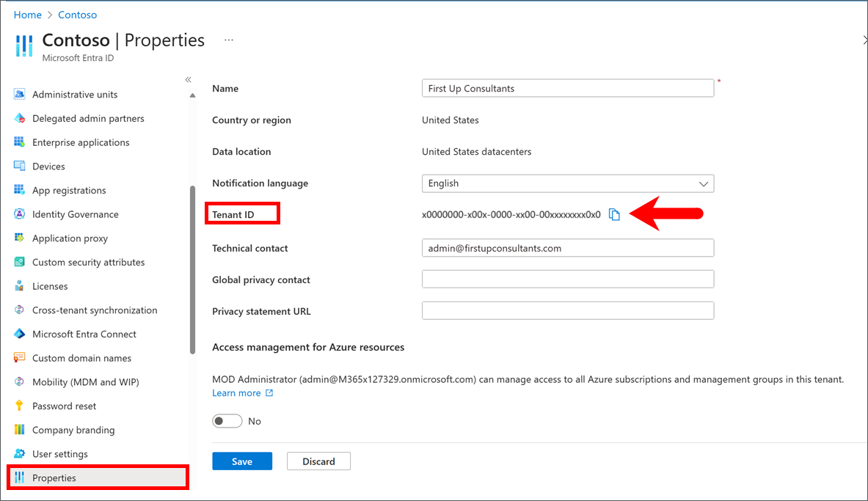The height and width of the screenshot is (501, 868).
Task: Open Licenses in the sidebar
Action: tap(50, 285)
